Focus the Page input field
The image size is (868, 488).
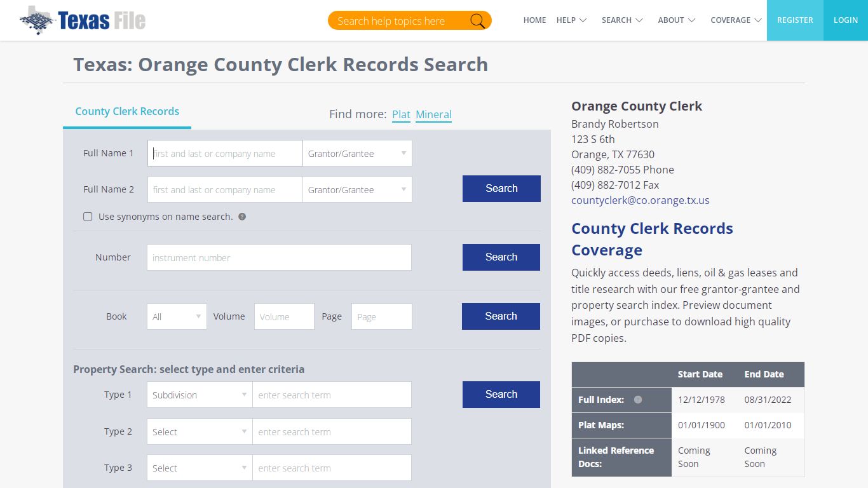coord(382,316)
